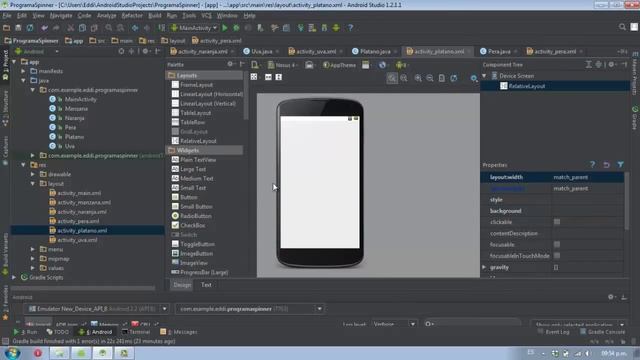Open the Refactor menu
Image resolution: width=640 pixels, height=360 pixels.
click(132, 16)
